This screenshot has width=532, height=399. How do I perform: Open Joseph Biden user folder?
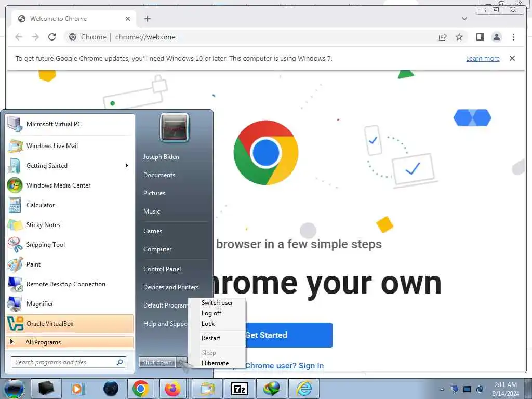pyautogui.click(x=161, y=157)
